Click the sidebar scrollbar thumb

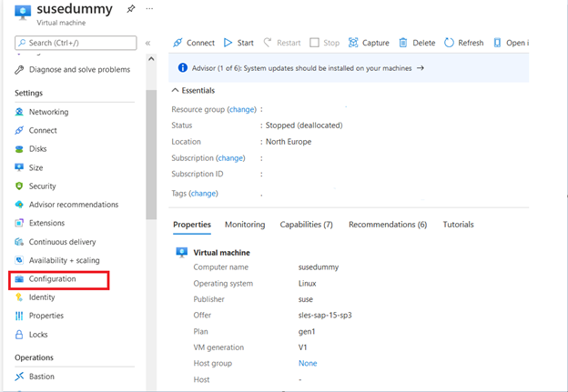click(151, 155)
